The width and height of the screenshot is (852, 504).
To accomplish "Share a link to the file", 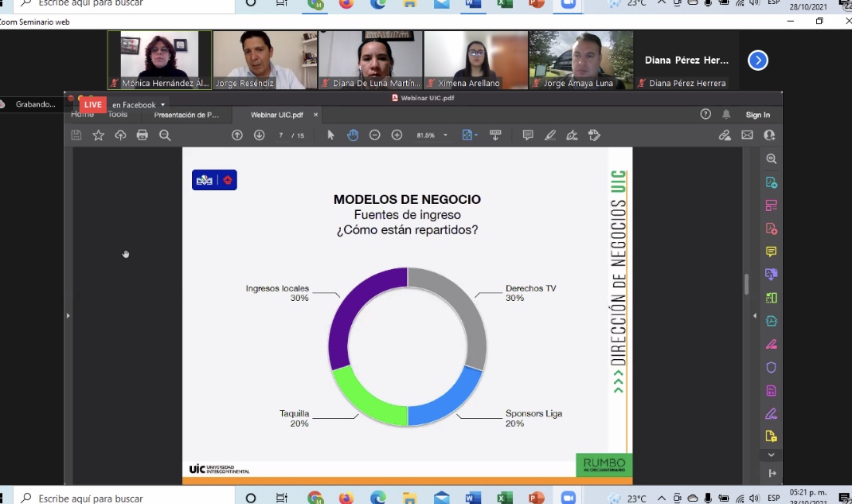I will click(725, 135).
